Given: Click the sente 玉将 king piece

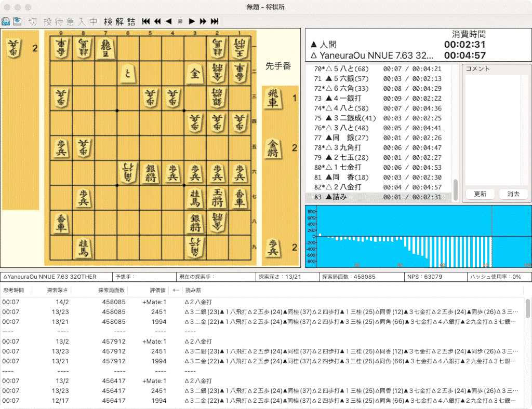Looking at the screenshot, I should click(x=218, y=198).
